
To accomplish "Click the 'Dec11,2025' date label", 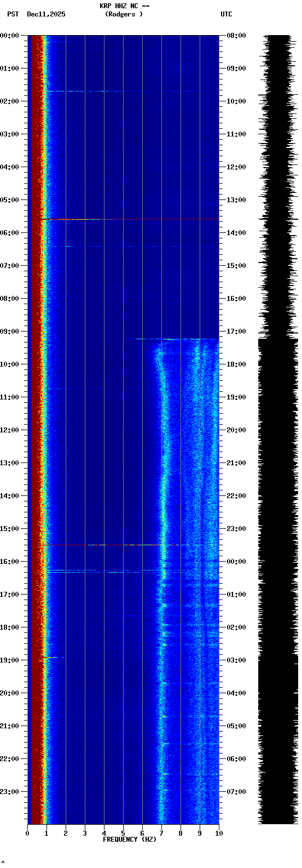I will click(46, 14).
